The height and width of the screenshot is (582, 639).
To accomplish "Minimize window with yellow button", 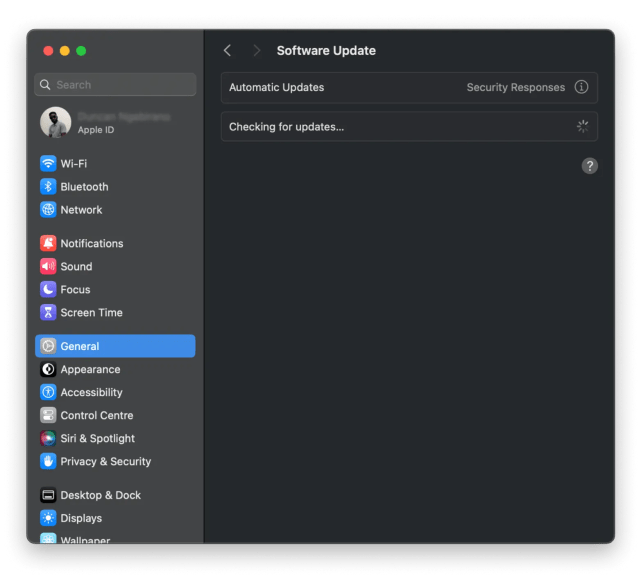I will [x=64, y=51].
